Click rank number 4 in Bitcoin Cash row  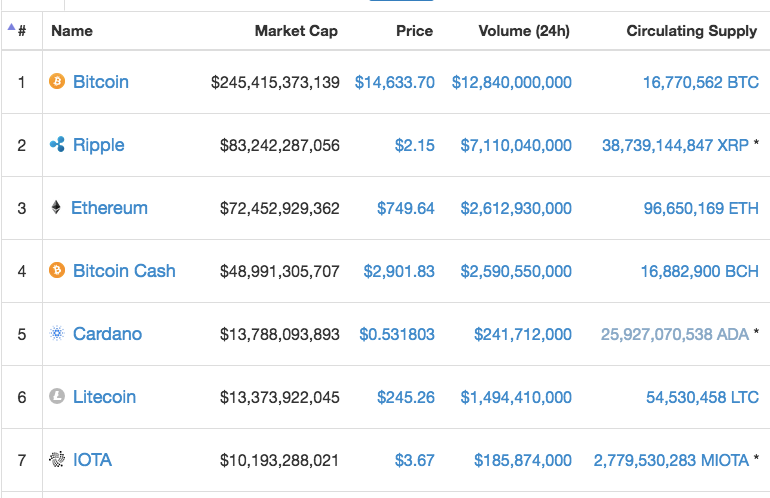(22, 271)
